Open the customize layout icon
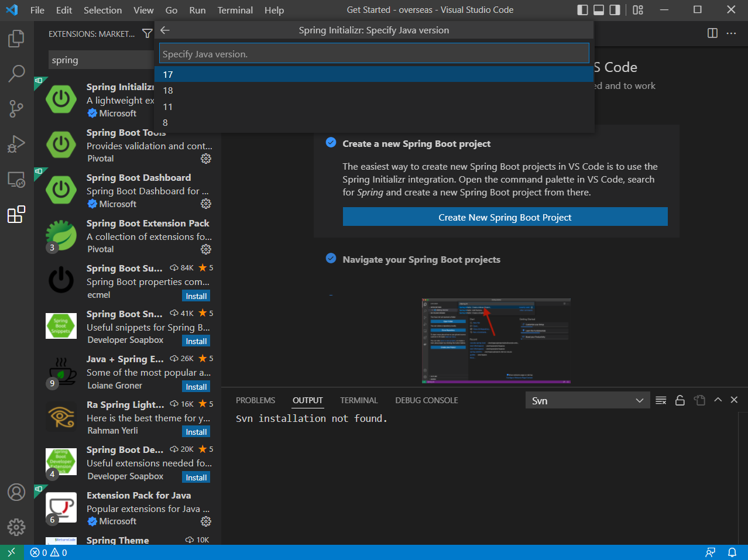Screen dimensions: 748x560 tap(638, 10)
